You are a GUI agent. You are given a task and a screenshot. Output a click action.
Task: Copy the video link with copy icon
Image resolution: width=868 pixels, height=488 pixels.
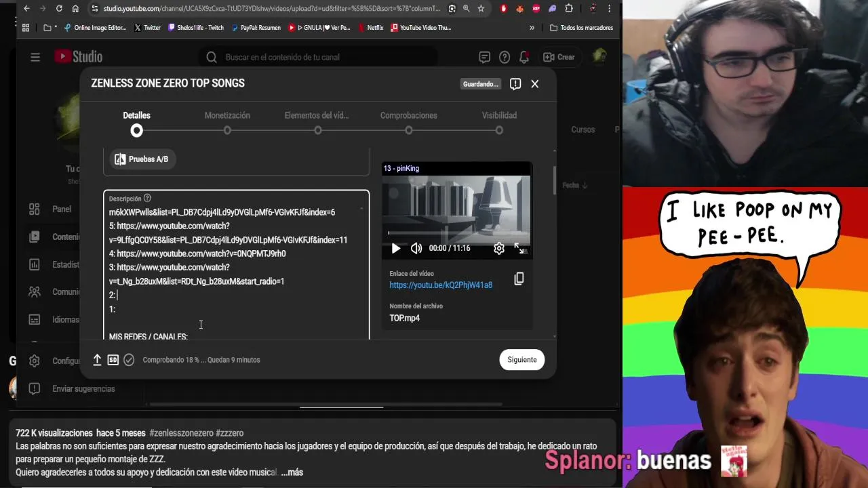point(519,279)
